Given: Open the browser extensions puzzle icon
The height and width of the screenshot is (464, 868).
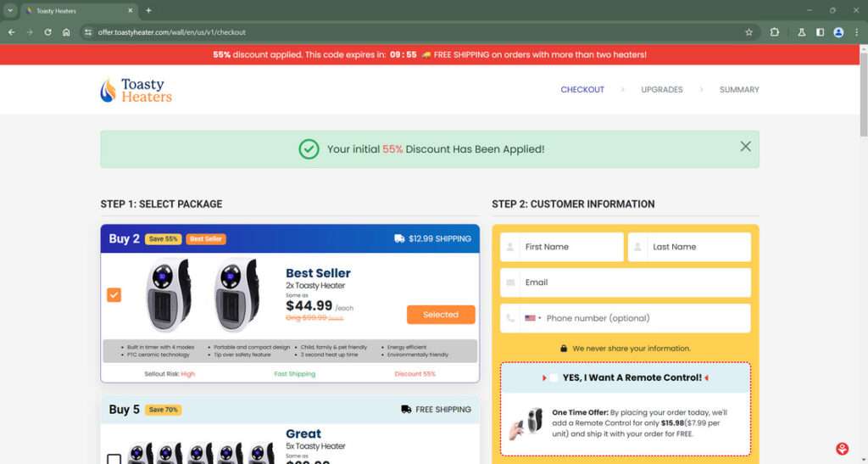Looking at the screenshot, I should [775, 32].
